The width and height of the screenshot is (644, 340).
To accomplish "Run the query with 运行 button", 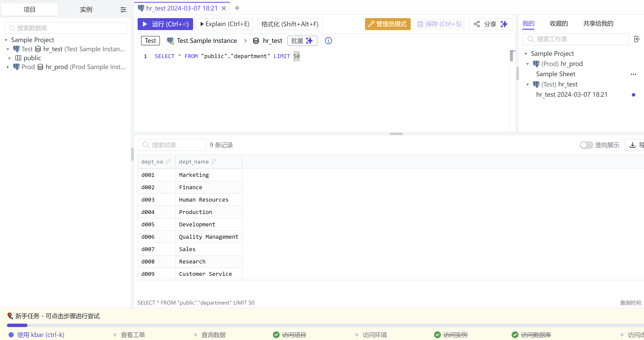I will (x=165, y=24).
